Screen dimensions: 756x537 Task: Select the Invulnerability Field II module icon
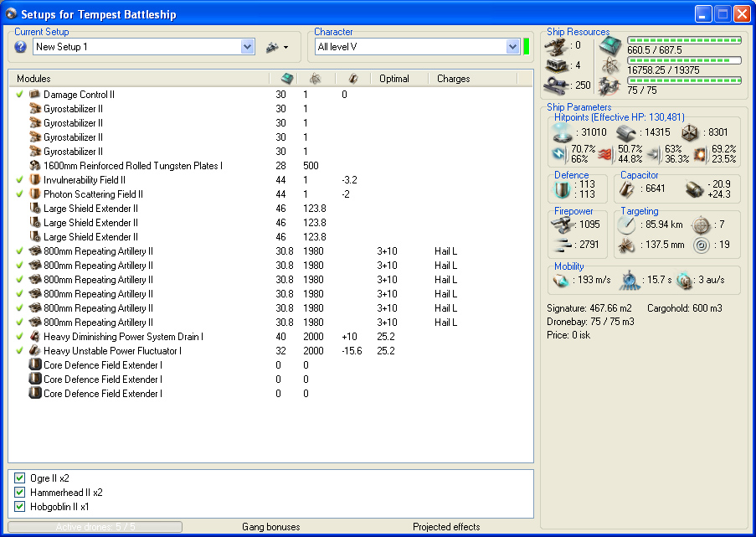35,180
